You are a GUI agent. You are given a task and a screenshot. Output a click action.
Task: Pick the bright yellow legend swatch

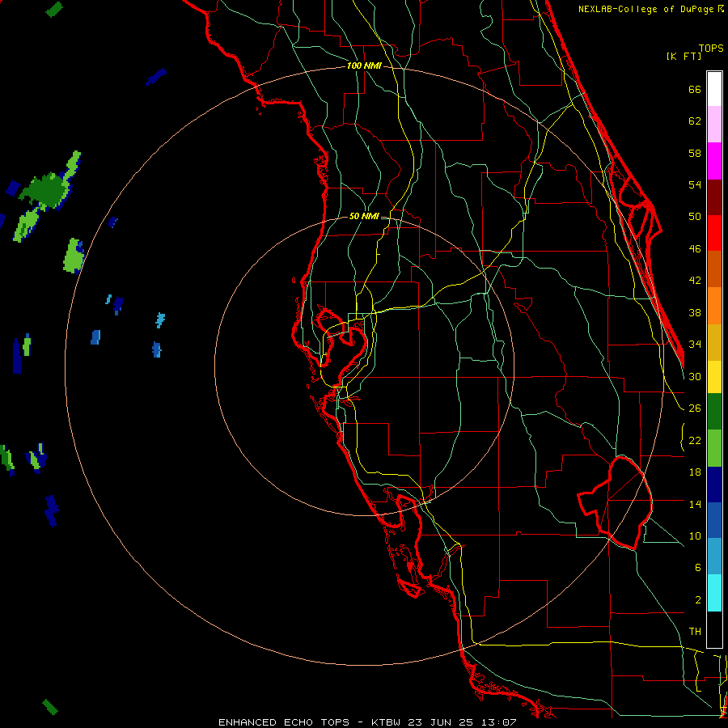point(714,377)
